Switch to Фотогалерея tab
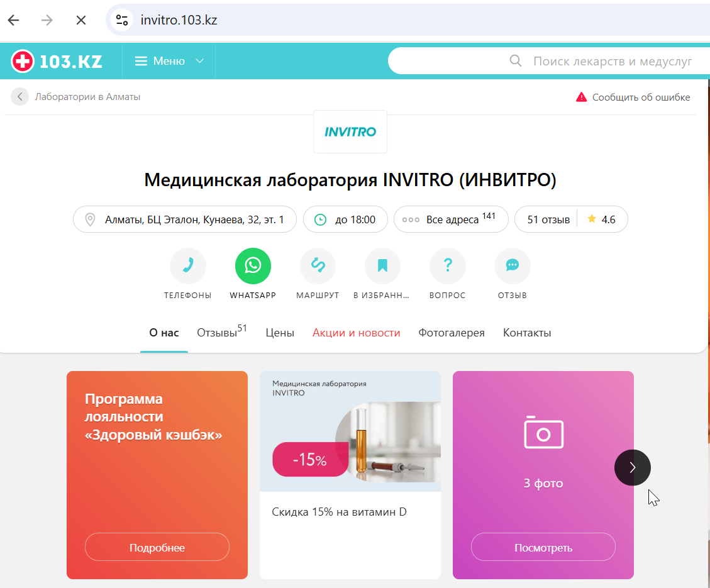The image size is (710, 588). coord(452,333)
